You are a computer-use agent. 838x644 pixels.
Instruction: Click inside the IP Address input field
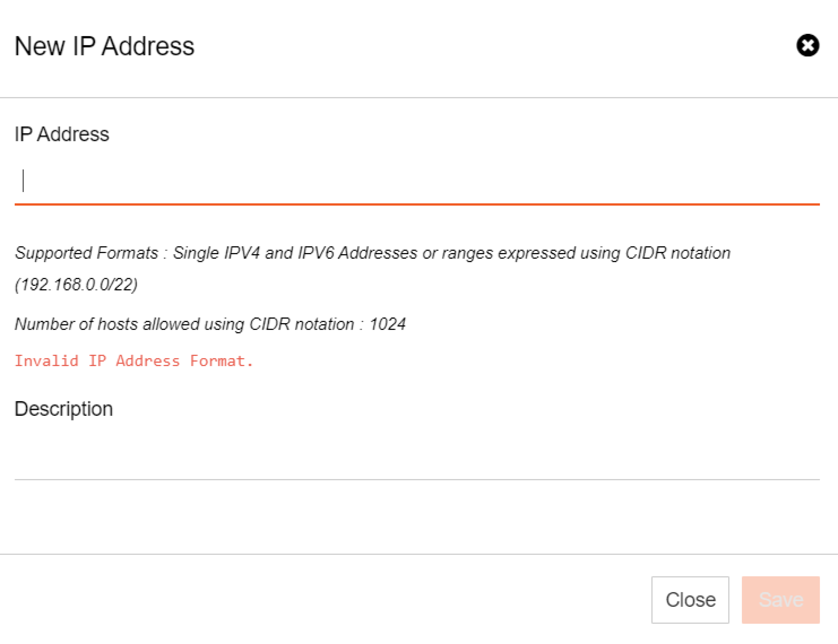click(417, 181)
